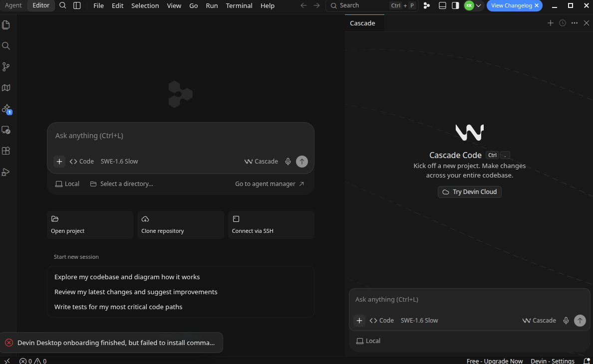
Task: Select Explore my codebase and diagram suggestion
Action: 127,277
